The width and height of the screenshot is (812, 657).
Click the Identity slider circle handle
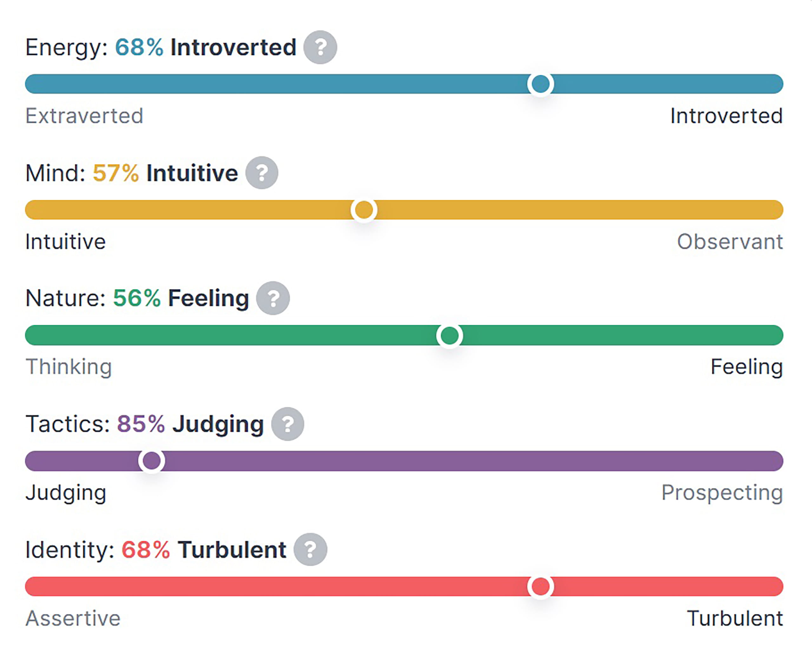tap(541, 586)
